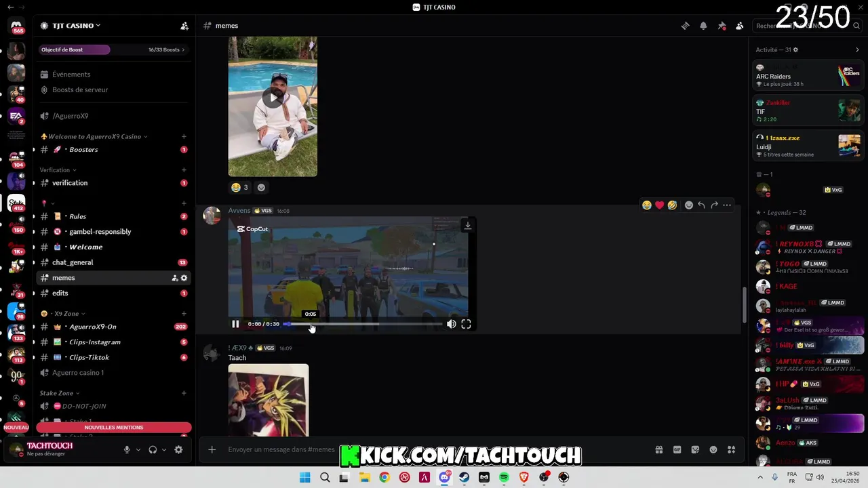
Task: Open the gift icon in message bar
Action: point(658,449)
